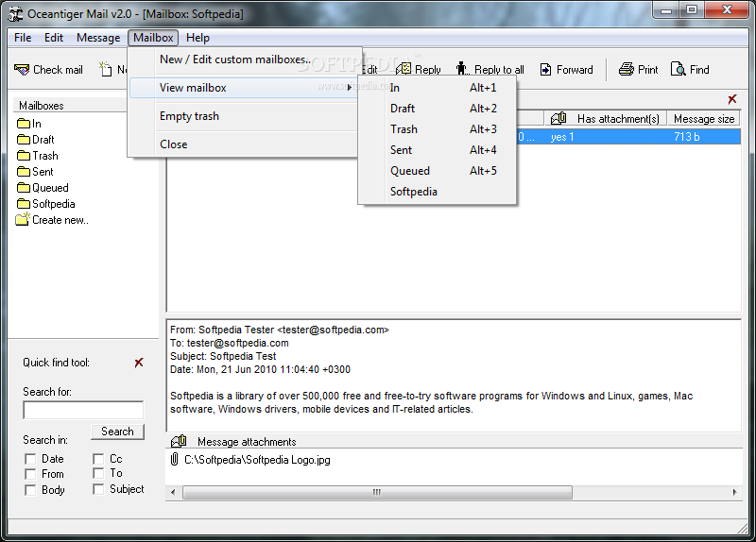The height and width of the screenshot is (542, 756).
Task: Click the paperclip icon beside Softpedia Logo.jpg
Action: click(x=175, y=459)
